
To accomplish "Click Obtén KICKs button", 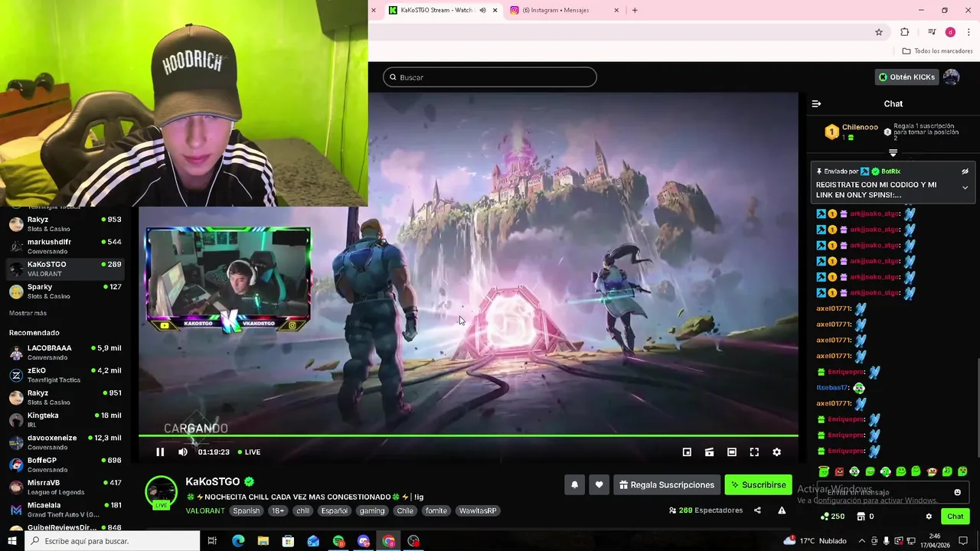I will (906, 77).
